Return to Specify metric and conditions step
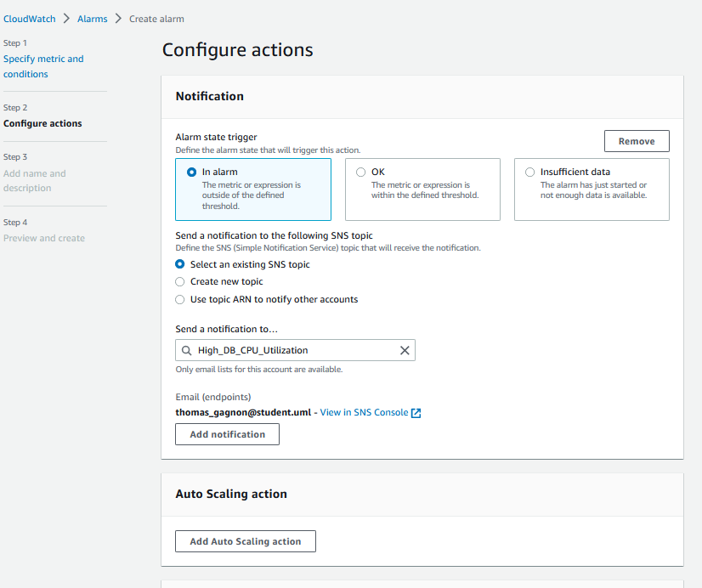Viewport: 702px width, 588px height. point(43,66)
